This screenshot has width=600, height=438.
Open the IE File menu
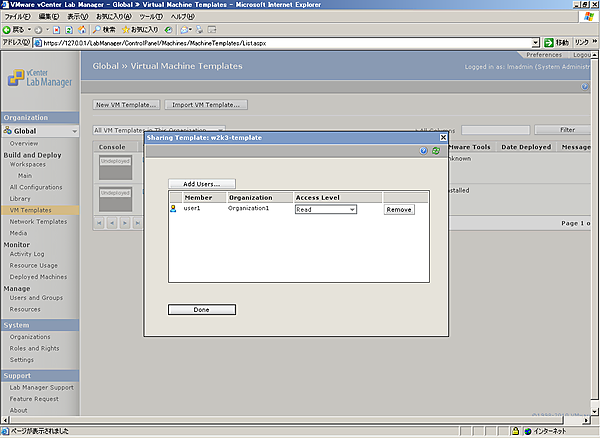click(18, 17)
